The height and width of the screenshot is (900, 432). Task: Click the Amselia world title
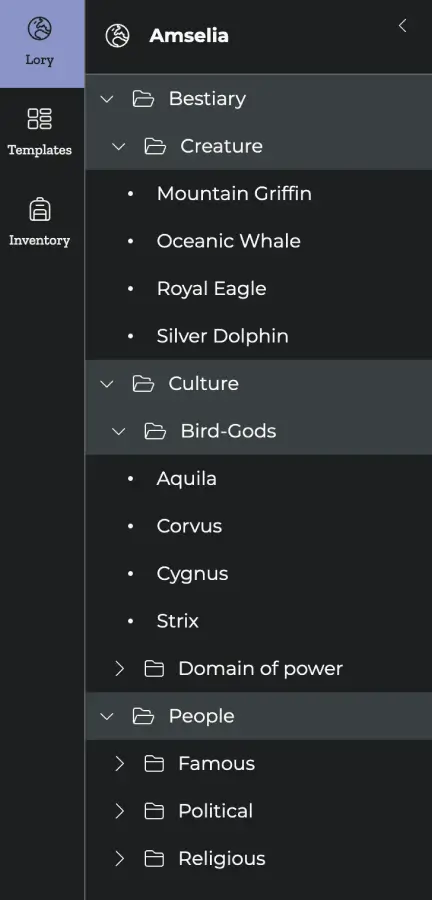coord(189,36)
